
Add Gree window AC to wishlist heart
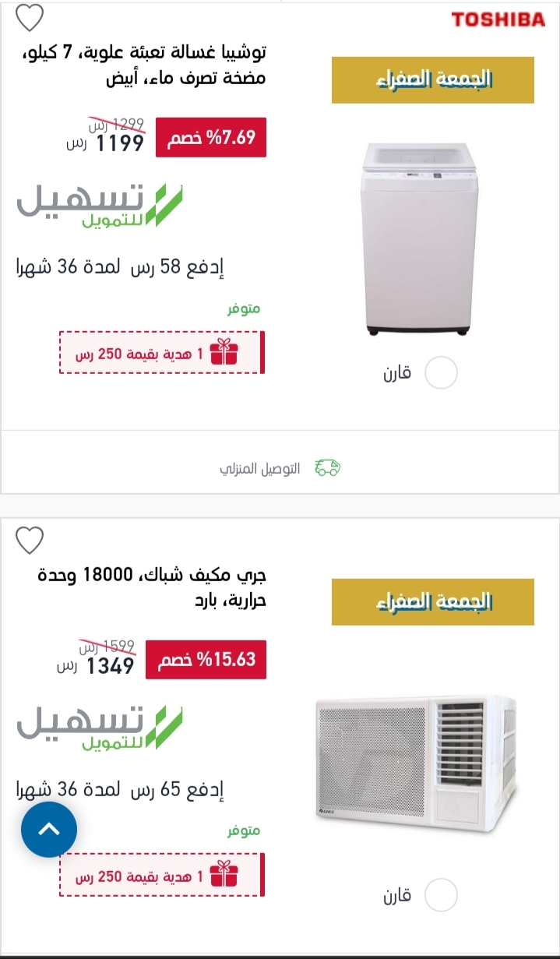point(30,539)
